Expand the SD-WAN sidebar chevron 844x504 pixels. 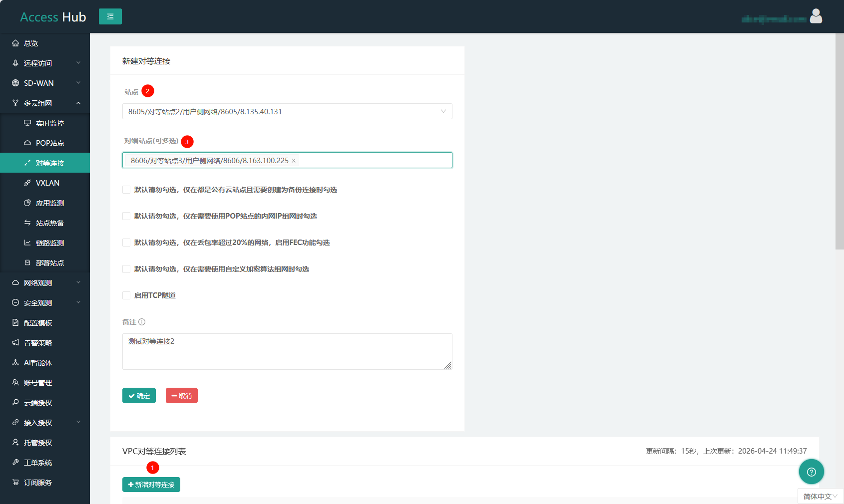(x=78, y=83)
